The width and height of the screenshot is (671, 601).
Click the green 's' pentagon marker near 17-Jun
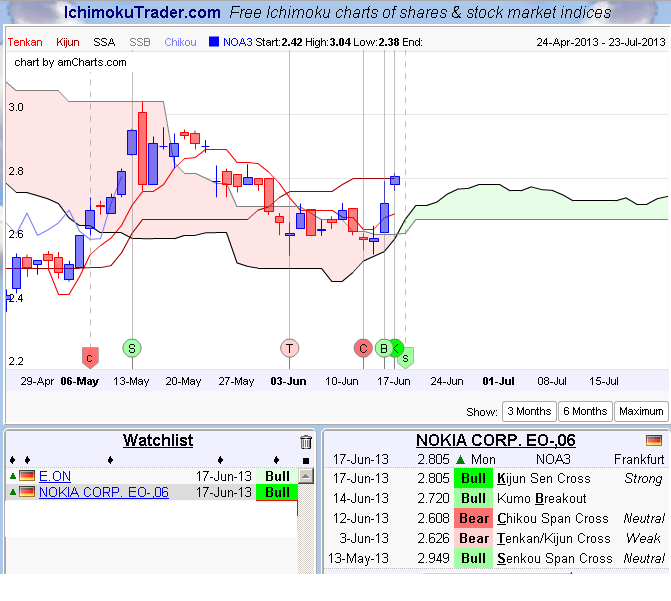pyautogui.click(x=406, y=357)
